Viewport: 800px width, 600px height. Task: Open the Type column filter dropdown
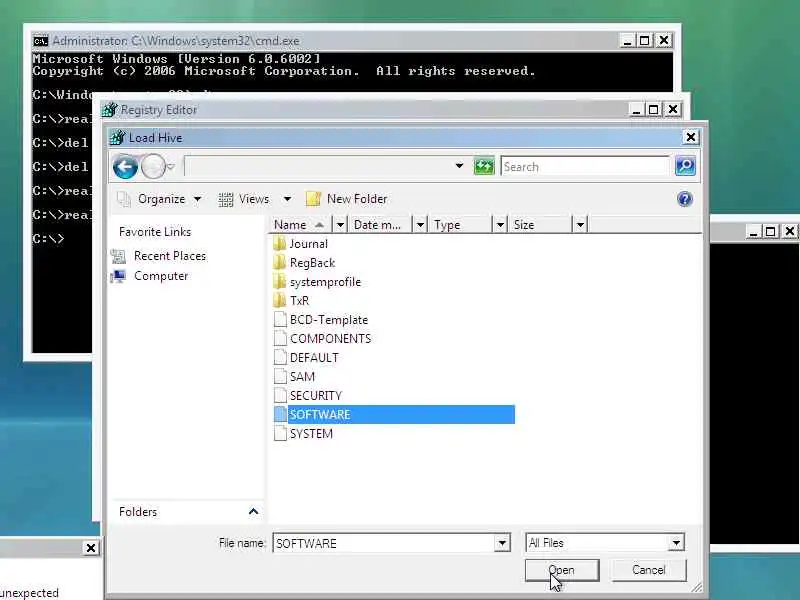coord(500,224)
